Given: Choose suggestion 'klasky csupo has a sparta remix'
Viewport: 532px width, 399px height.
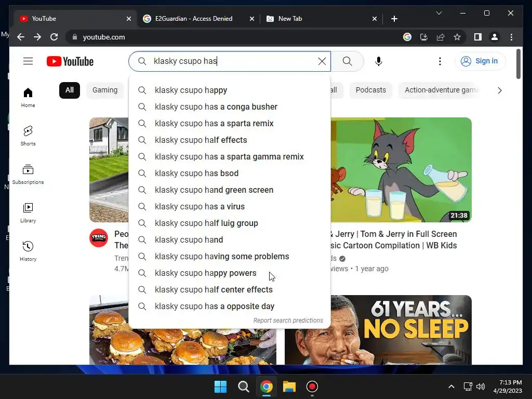Looking at the screenshot, I should click(x=229, y=124).
